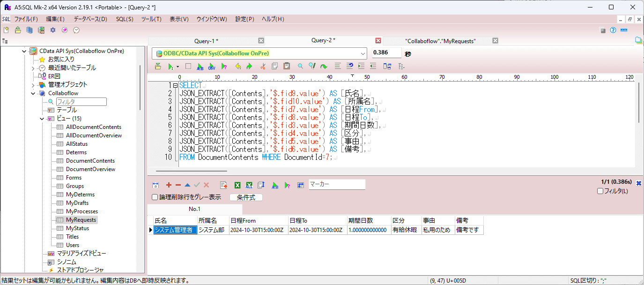
Task: Expand the 管理オブジェクト node
Action: pyautogui.click(x=33, y=85)
